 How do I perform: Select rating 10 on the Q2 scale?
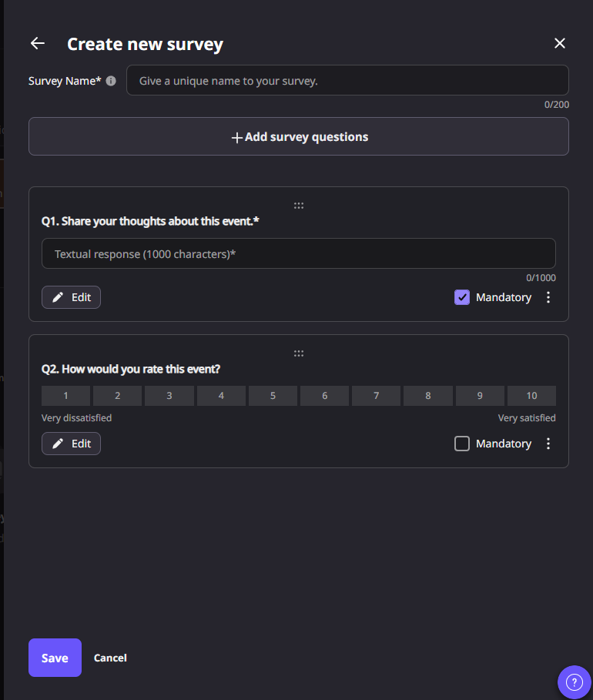point(531,396)
